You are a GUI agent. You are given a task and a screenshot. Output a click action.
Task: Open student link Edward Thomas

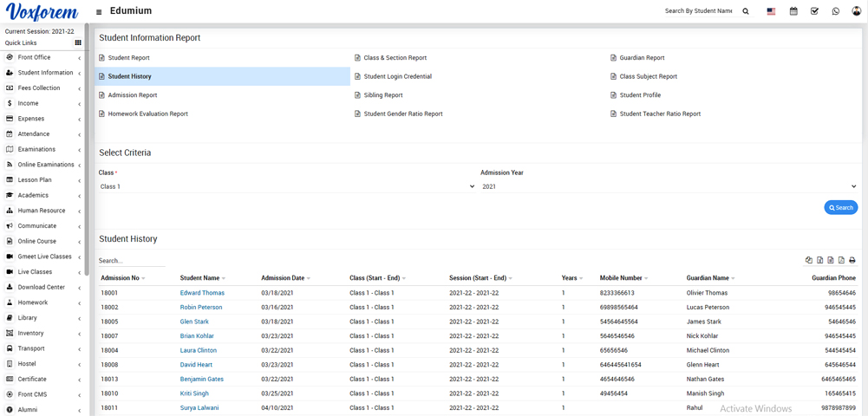pos(202,293)
